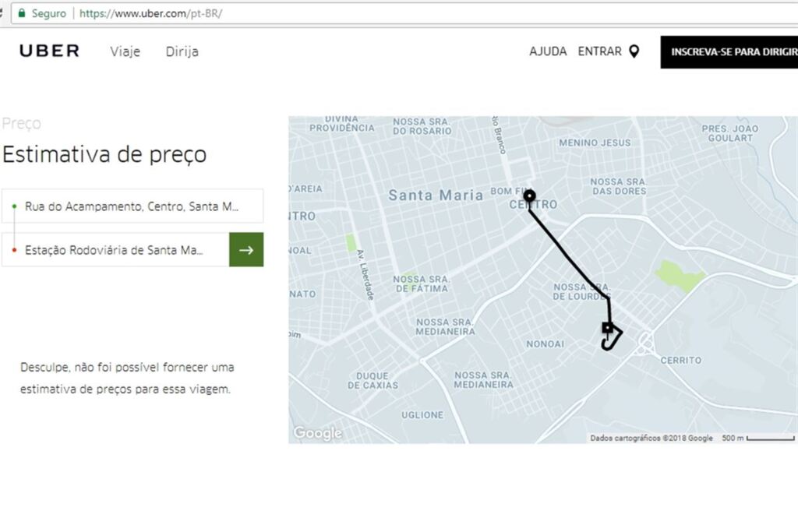
Task: Select the green arrow to estimate price
Action: 246,249
